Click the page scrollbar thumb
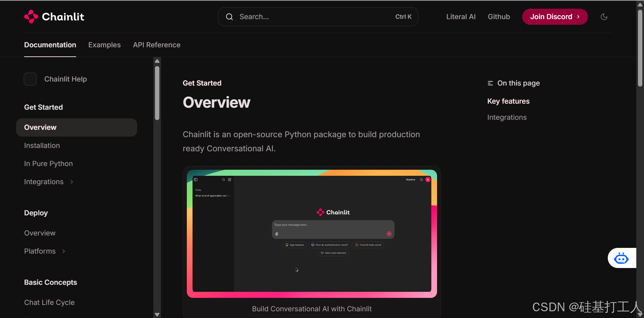644x318 pixels. click(640, 48)
